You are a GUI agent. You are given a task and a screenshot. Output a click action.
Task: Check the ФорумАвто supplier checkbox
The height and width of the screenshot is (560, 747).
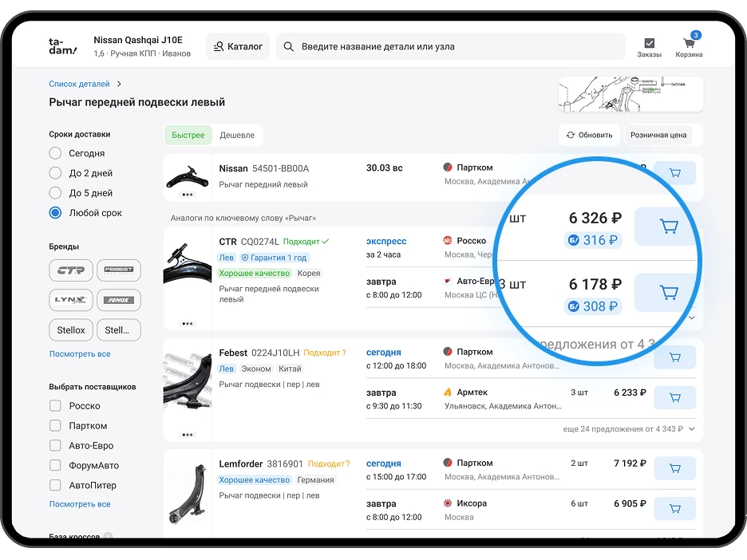[x=55, y=465]
